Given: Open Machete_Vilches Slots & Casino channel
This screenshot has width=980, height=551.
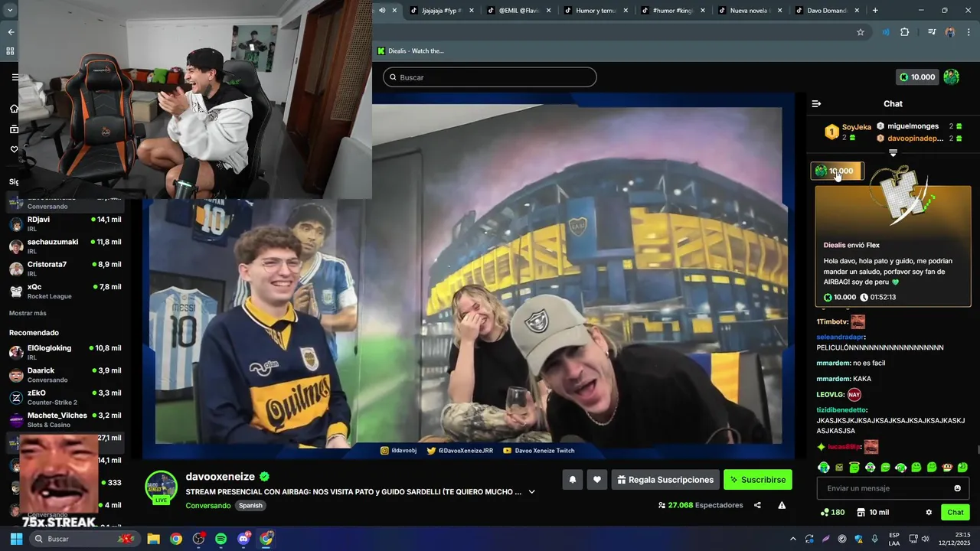Looking at the screenshot, I should (x=65, y=419).
